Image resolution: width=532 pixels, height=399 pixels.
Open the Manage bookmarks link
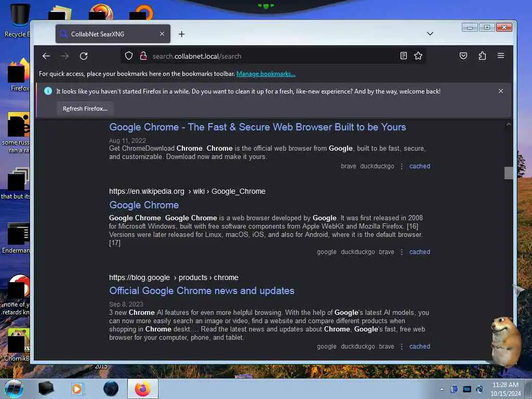[265, 74]
